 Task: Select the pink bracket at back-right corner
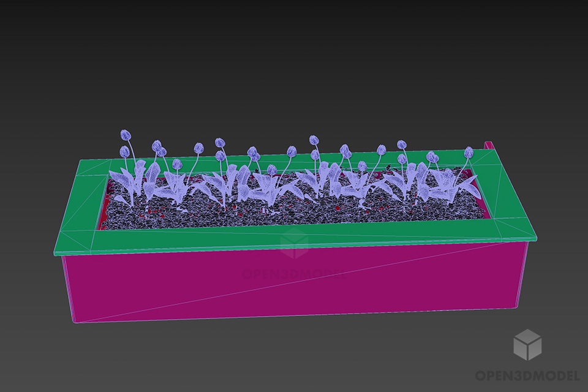pos(489,146)
